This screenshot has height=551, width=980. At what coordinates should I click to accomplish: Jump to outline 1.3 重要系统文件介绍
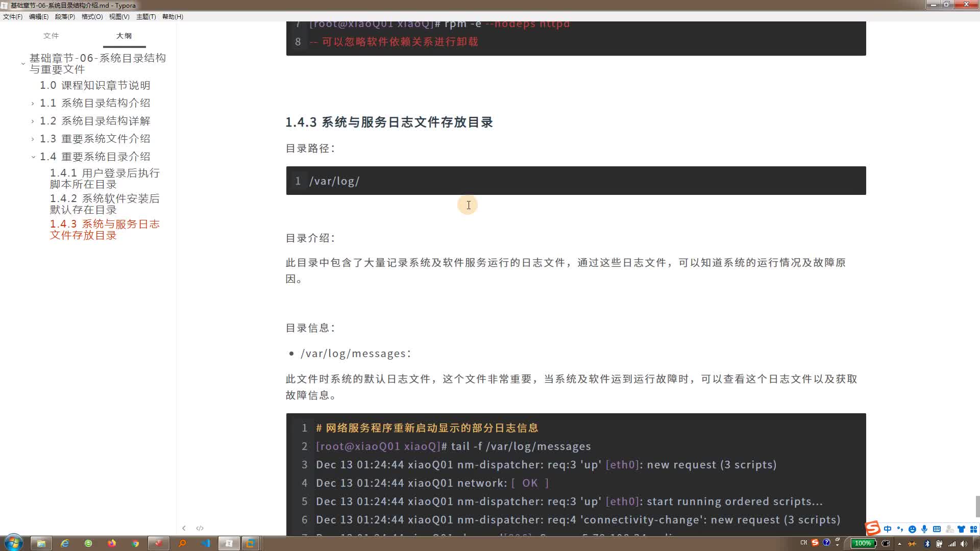click(x=95, y=139)
